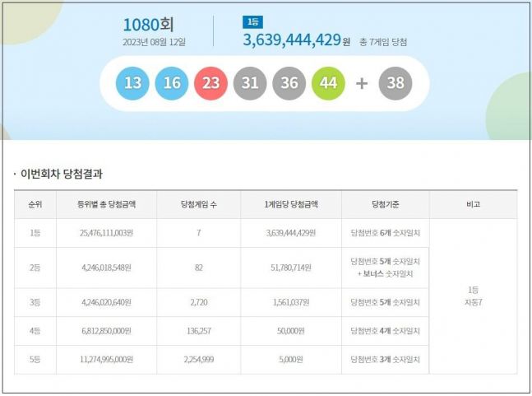Click the 비고 column header
This screenshot has width=532, height=396.
click(473, 204)
